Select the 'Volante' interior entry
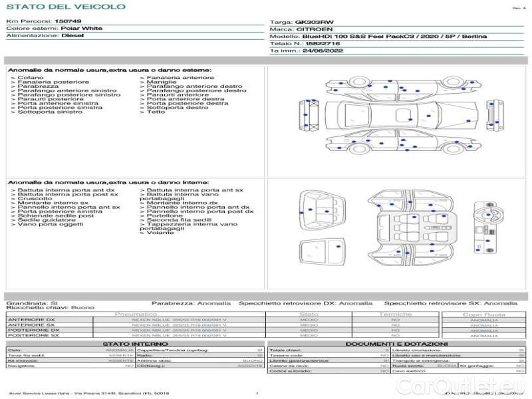Screen dimensions: 532x399 (160, 233)
